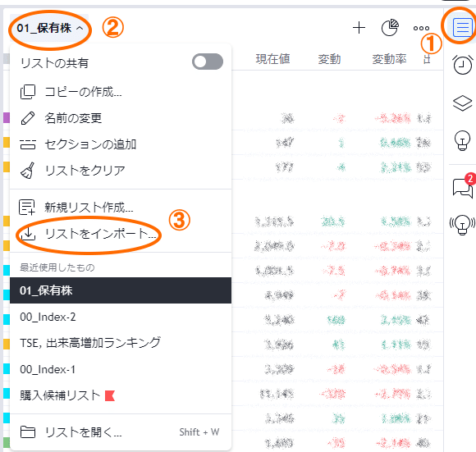Open the idea stream broadcast lightbulb icon
Screen dimensions: 476x452
point(462,225)
